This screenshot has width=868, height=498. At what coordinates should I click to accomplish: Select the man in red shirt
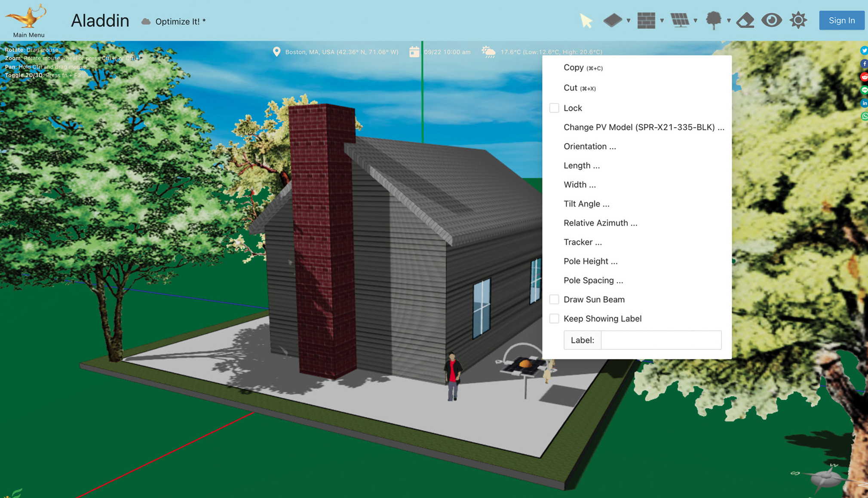(x=452, y=376)
